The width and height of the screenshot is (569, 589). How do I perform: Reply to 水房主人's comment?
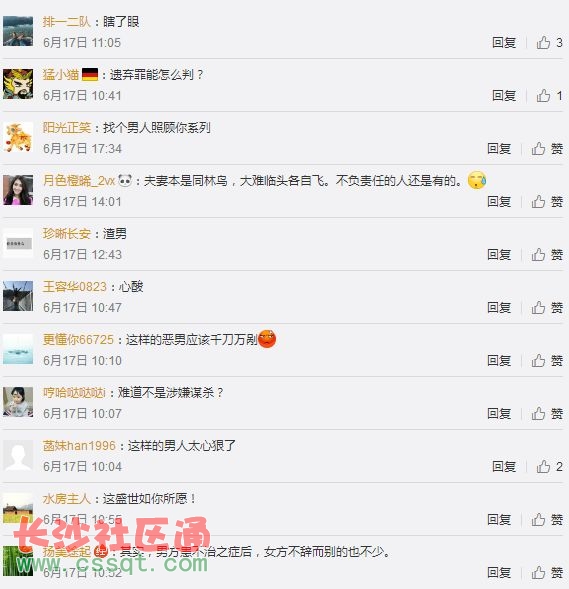click(x=499, y=520)
